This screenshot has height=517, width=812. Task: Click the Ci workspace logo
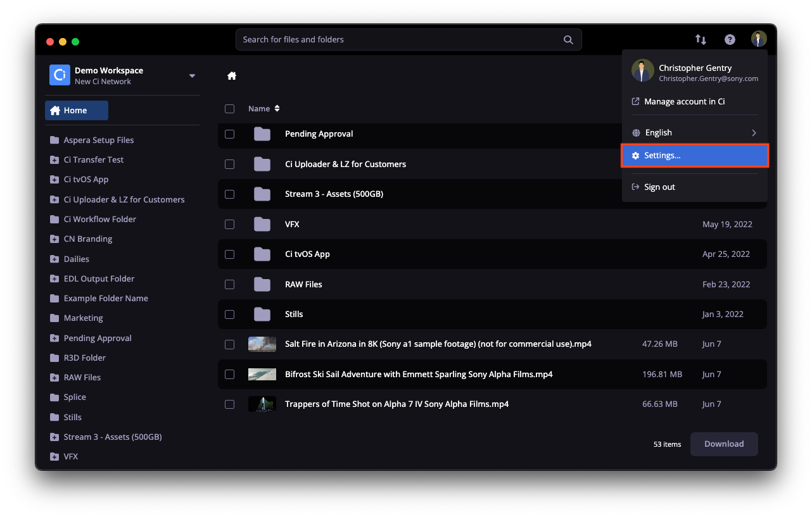60,75
